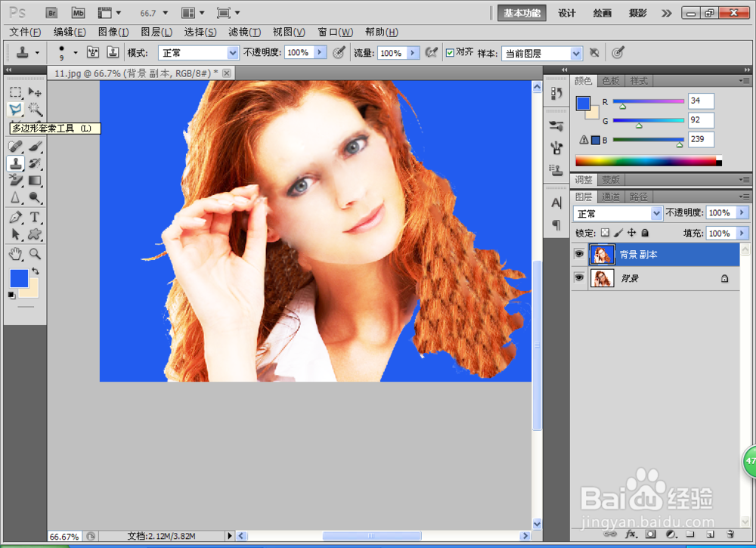Toggle lock image pixels

point(618,233)
